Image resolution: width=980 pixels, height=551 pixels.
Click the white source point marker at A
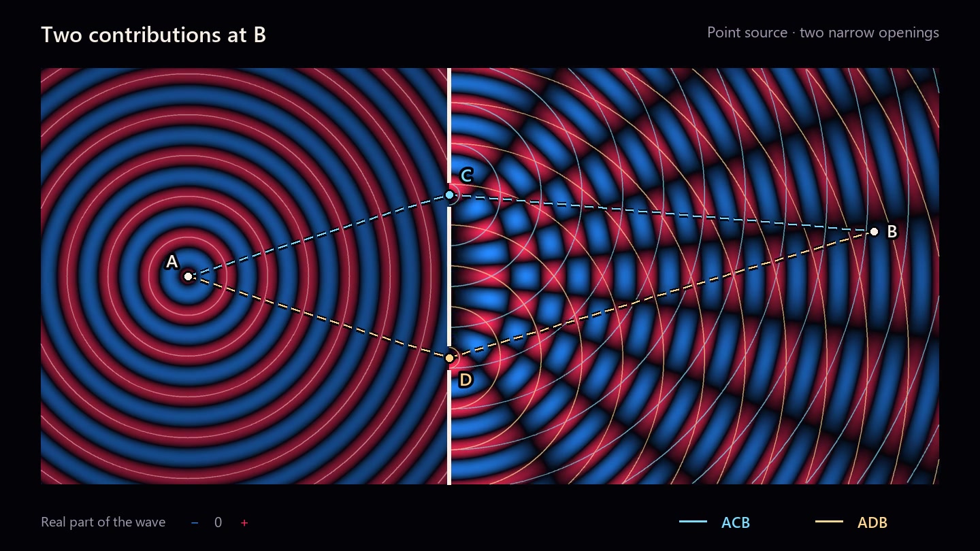pos(189,276)
